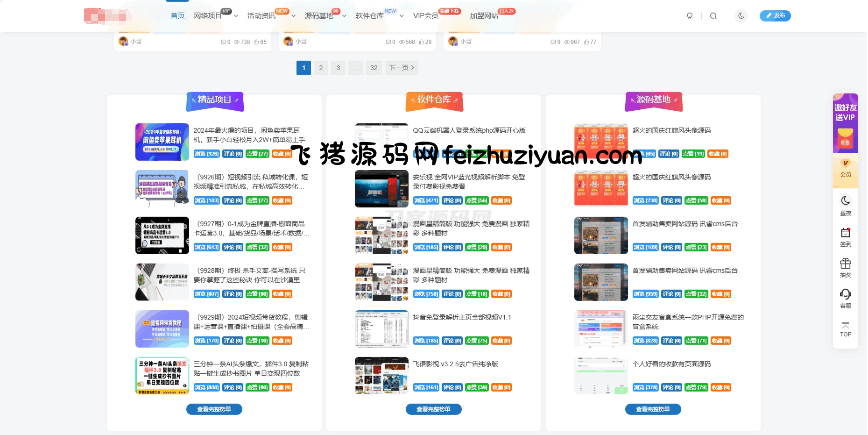The height and width of the screenshot is (435, 868).
Task: Click the notification bell icon in header
Action: [x=690, y=16]
